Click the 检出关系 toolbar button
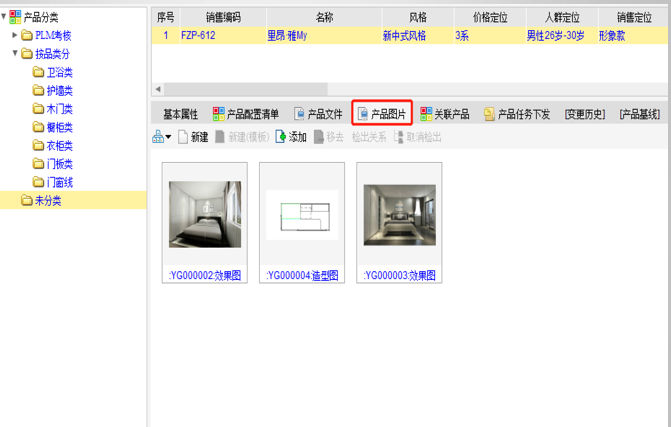This screenshot has height=427, width=671. 369,137
